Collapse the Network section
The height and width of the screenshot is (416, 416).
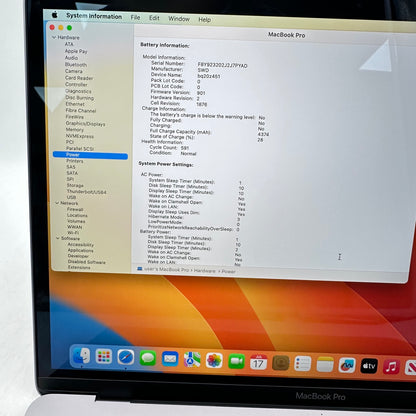[x=57, y=203]
